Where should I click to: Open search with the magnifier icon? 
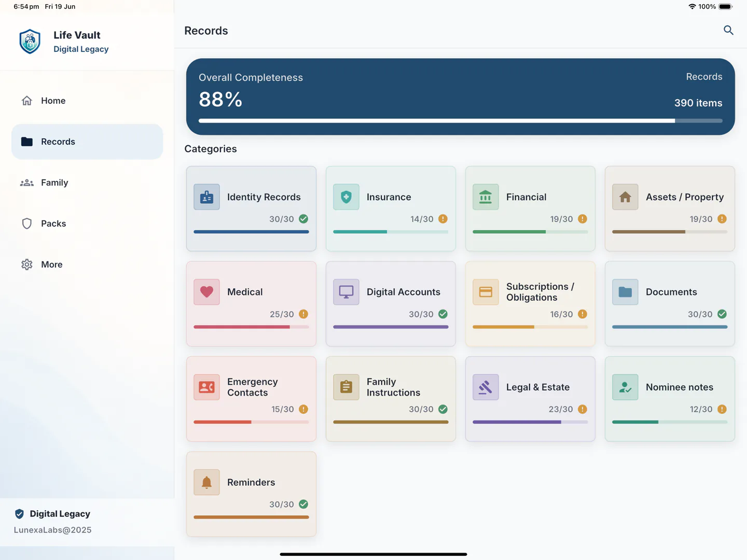pyautogui.click(x=728, y=31)
